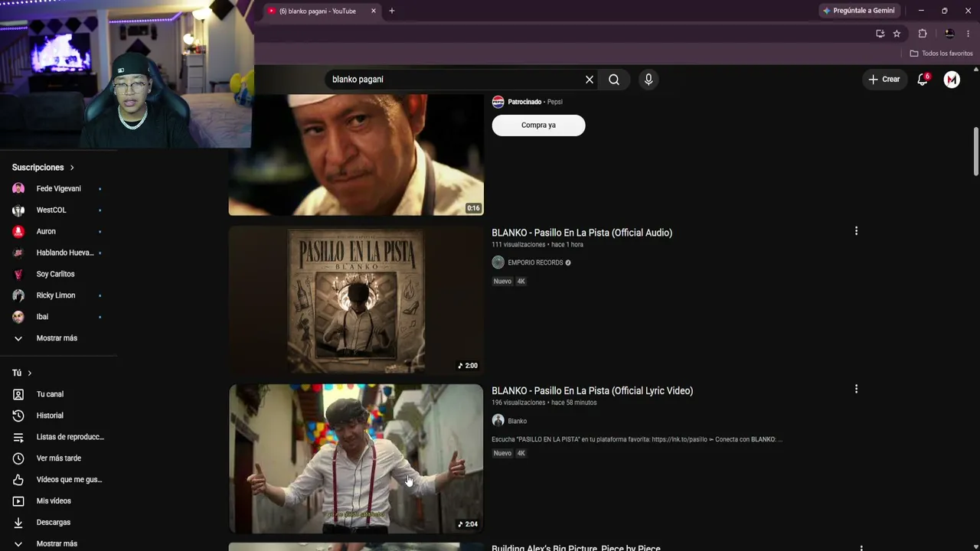Open the Blanko channel avatar
Viewport: 980px width, 551px height.
[x=498, y=421]
